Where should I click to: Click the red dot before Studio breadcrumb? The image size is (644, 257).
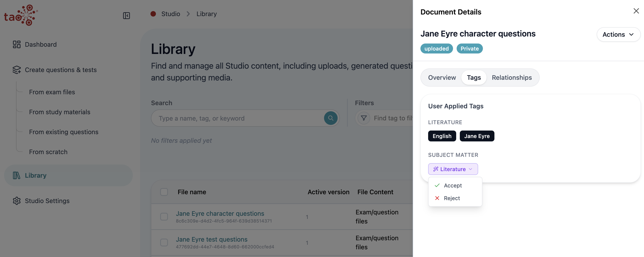(x=153, y=14)
